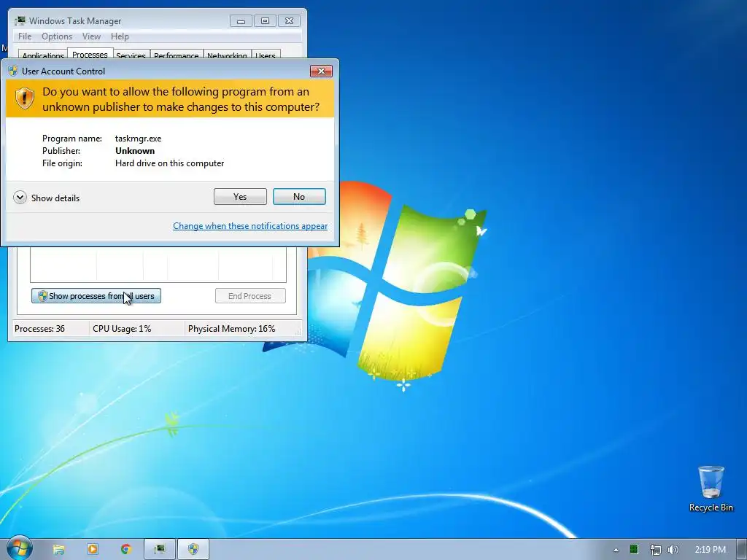Click Show processes from all users button
Screen dimensions: 747x560
[96, 296]
